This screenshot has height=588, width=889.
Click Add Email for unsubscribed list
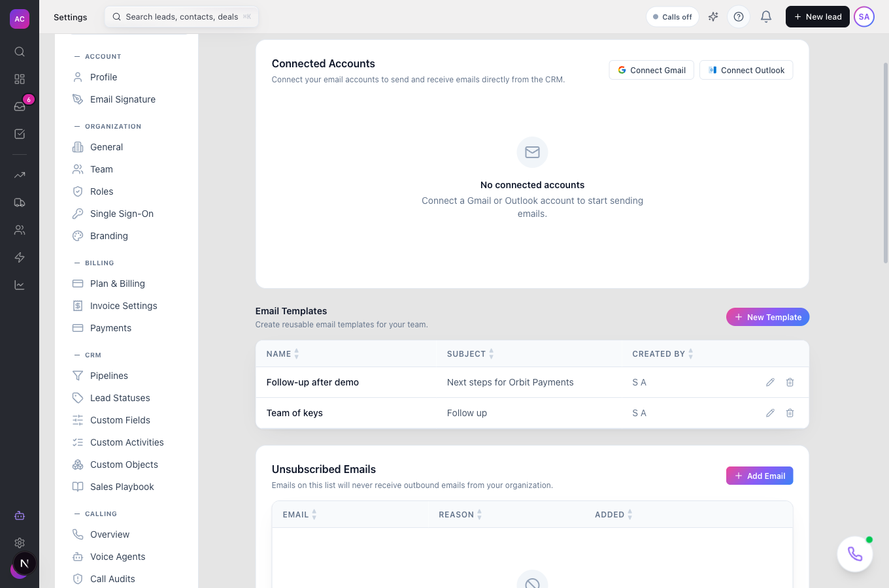point(760,476)
